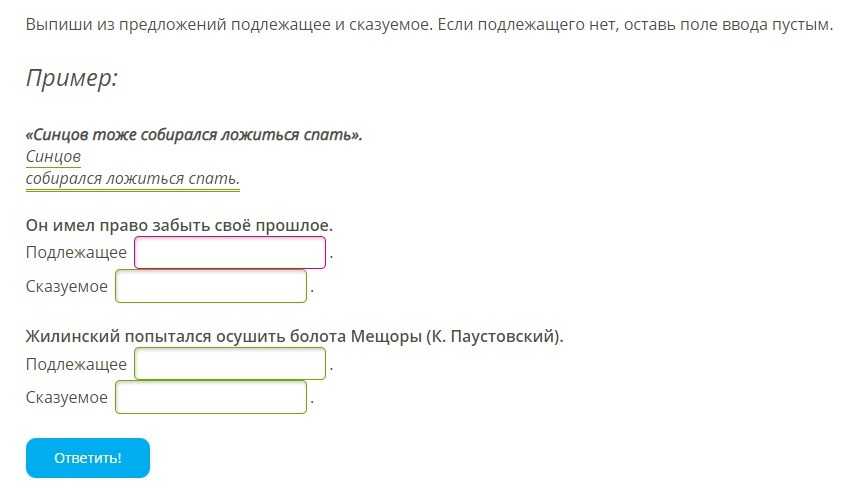This screenshot has width=844, height=494.
Task: Click the subject field under "Он имел право"
Action: click(230, 252)
